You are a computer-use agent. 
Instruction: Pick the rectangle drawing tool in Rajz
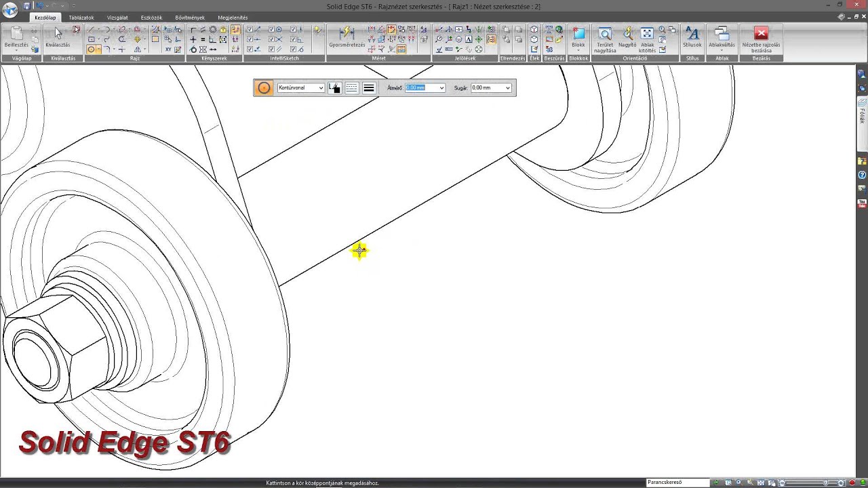pos(91,39)
